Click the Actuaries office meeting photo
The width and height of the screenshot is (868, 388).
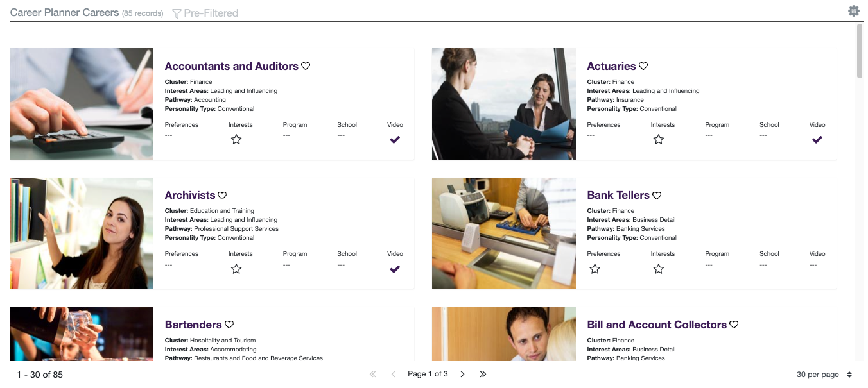click(x=504, y=104)
